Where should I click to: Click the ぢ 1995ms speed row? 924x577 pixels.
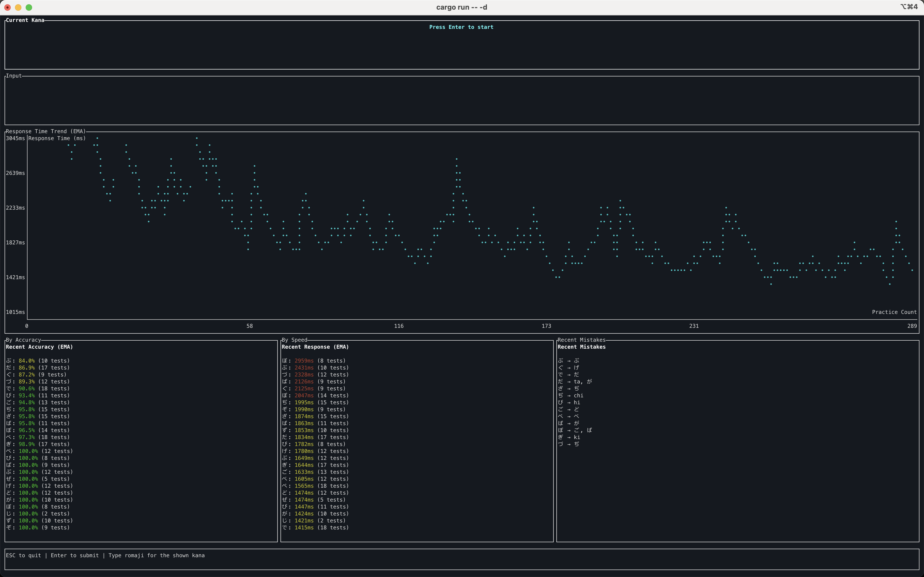click(x=315, y=402)
